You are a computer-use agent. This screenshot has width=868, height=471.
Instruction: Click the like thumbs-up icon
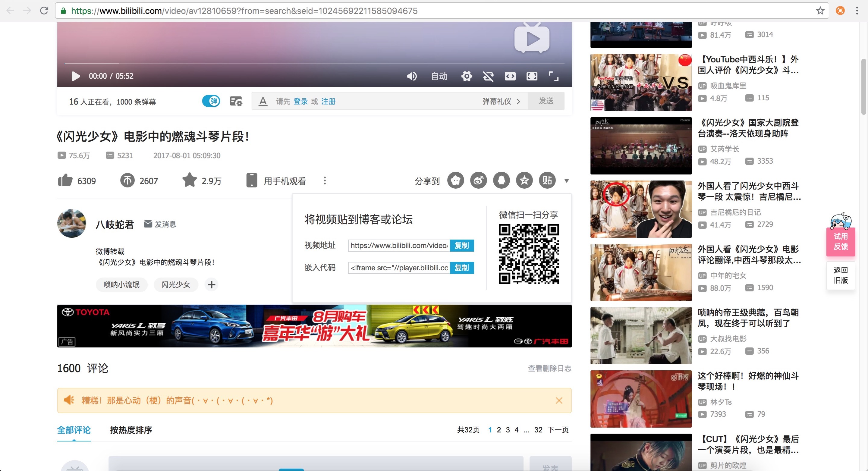tap(65, 181)
